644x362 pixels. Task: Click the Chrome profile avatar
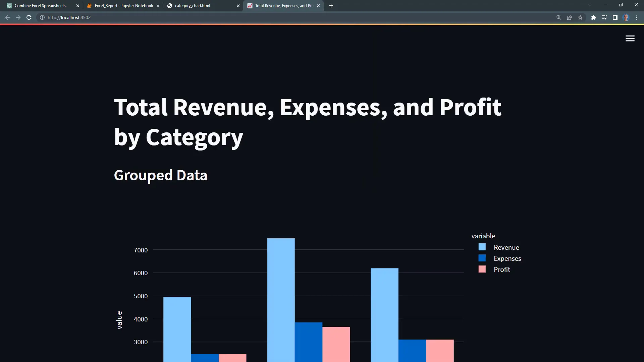click(626, 17)
